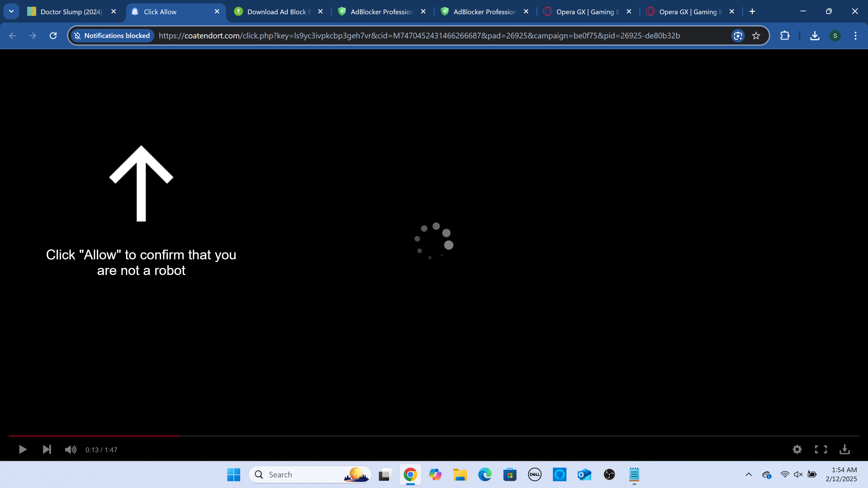Skip to next video
Image resolution: width=868 pixels, height=488 pixels.
coord(47,449)
